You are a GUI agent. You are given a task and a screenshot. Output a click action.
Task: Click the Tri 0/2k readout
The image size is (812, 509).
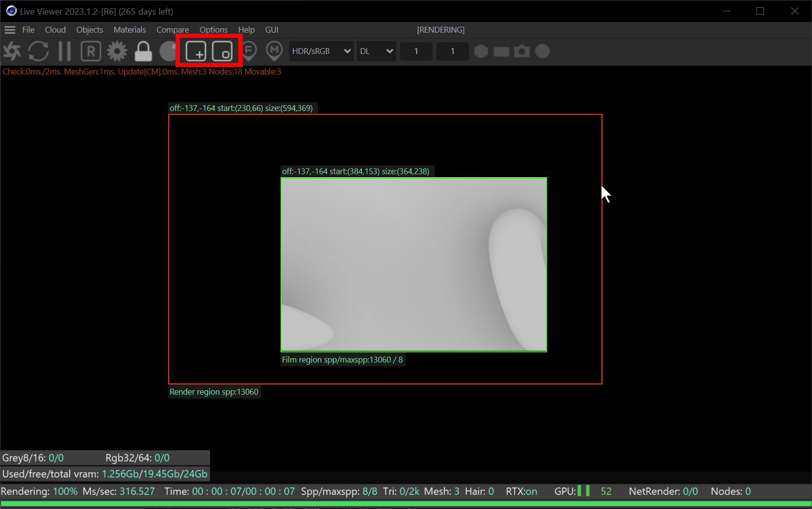click(x=401, y=491)
